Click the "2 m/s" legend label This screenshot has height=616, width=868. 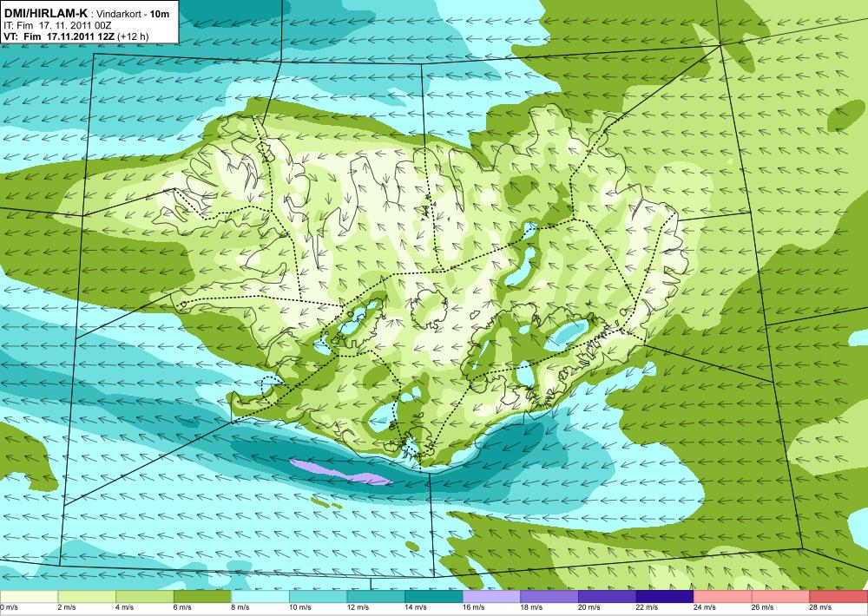pyautogui.click(x=67, y=607)
